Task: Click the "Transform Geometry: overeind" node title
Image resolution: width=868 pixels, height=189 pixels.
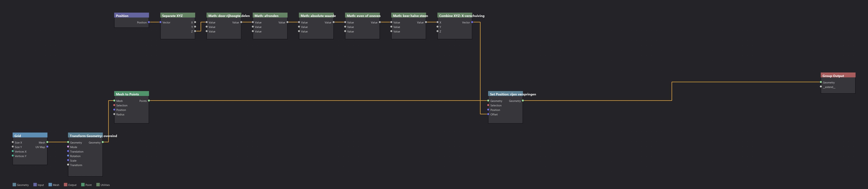Action: coord(93,136)
